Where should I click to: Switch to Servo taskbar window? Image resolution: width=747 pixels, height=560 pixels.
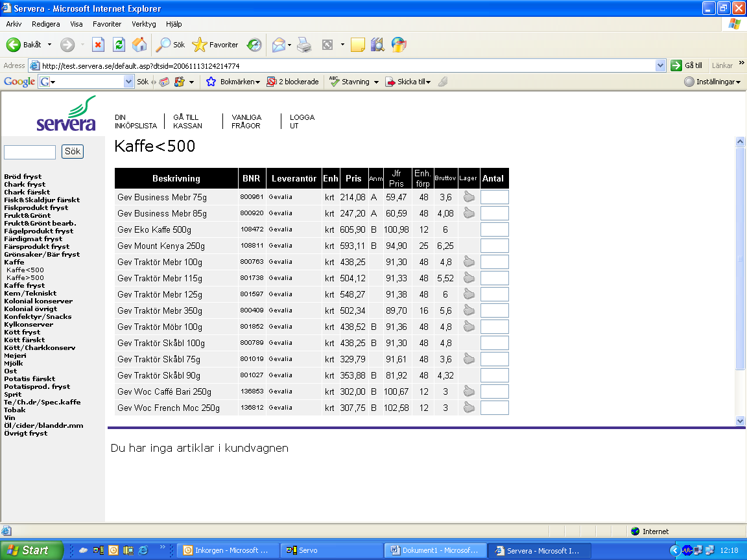331,550
